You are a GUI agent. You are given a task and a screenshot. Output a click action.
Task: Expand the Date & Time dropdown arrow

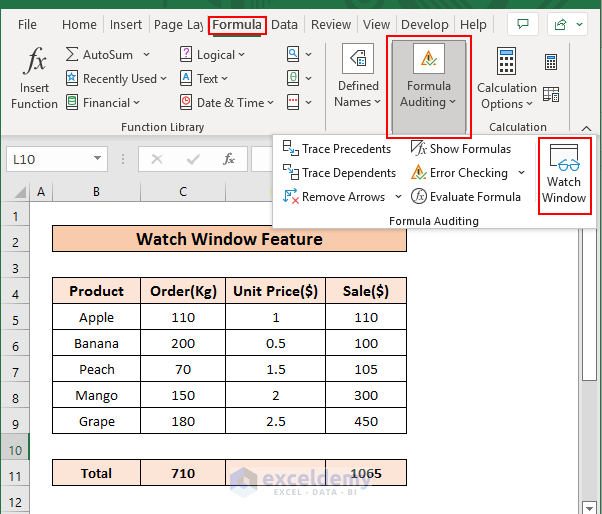pos(270,102)
